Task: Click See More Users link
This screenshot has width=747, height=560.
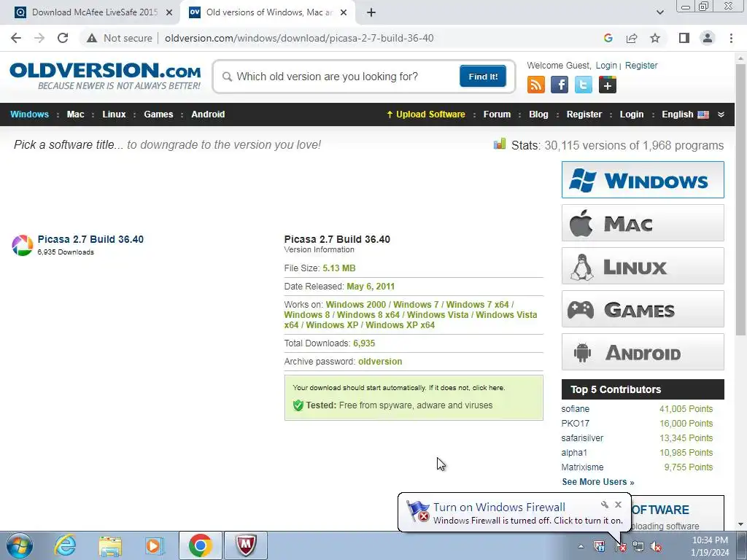Action: 598,482
